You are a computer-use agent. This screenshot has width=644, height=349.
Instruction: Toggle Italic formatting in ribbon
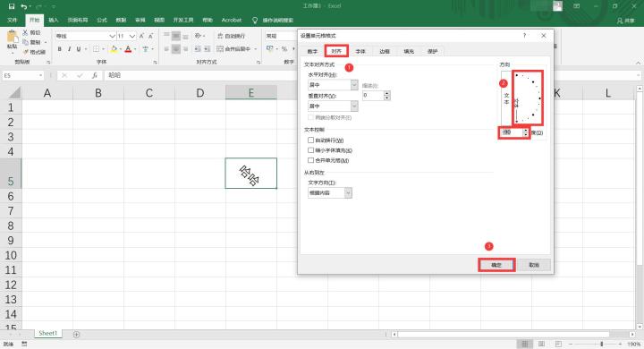[x=69, y=49]
